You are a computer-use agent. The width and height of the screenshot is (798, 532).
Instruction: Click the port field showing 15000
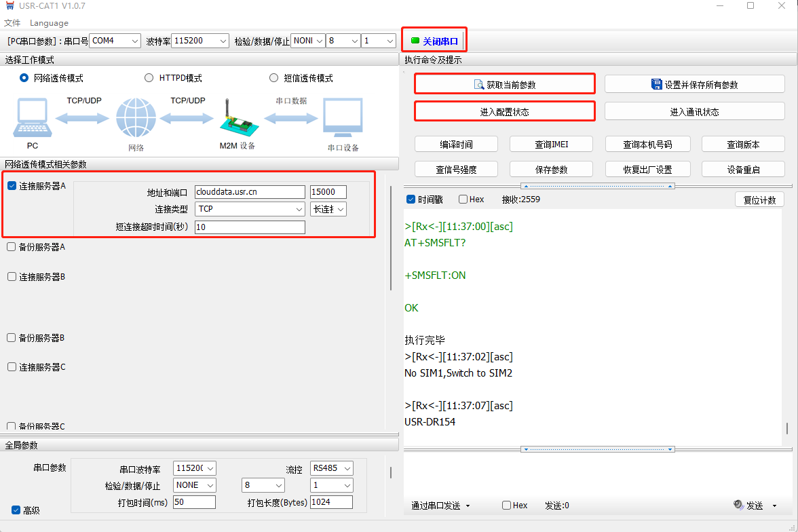(328, 192)
